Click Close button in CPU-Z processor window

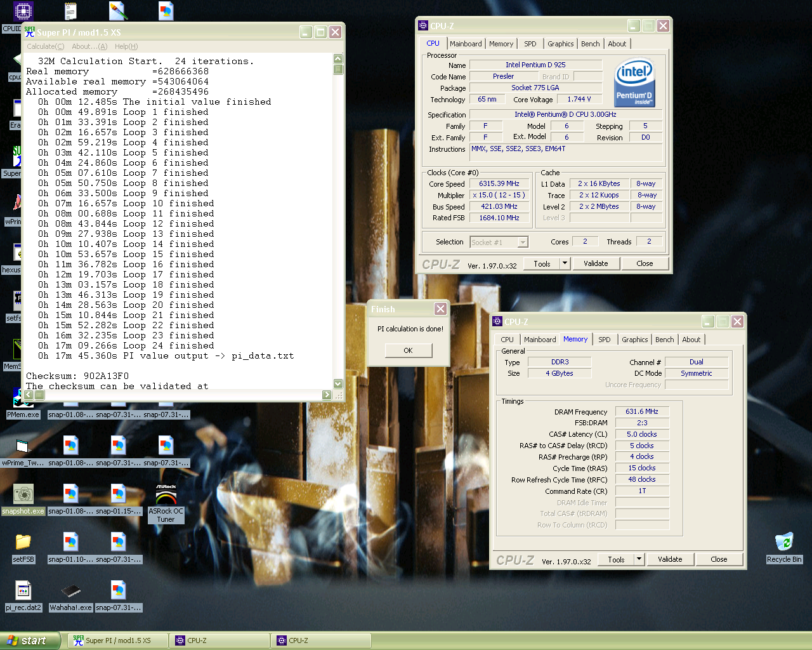point(645,263)
